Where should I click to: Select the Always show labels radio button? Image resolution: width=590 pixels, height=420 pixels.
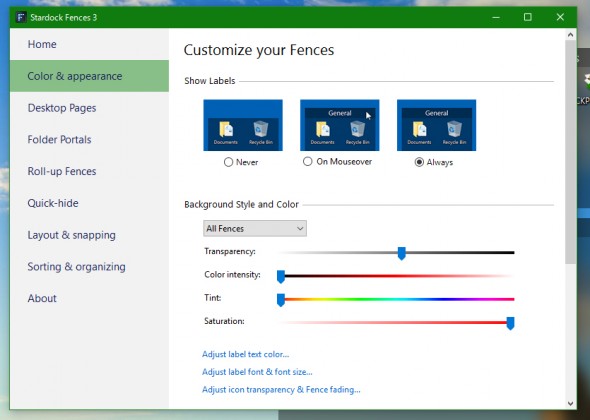(x=419, y=162)
